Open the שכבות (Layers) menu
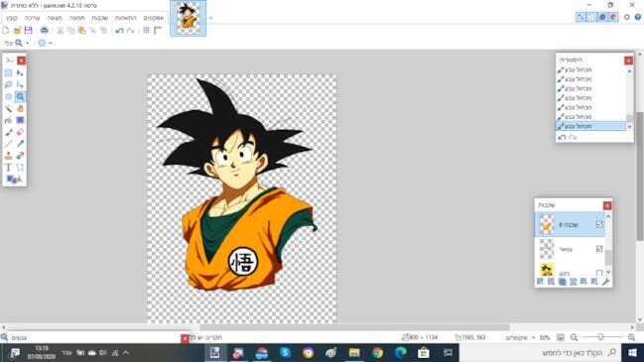Image resolution: width=644 pixels, height=362 pixels. pyautogui.click(x=100, y=18)
